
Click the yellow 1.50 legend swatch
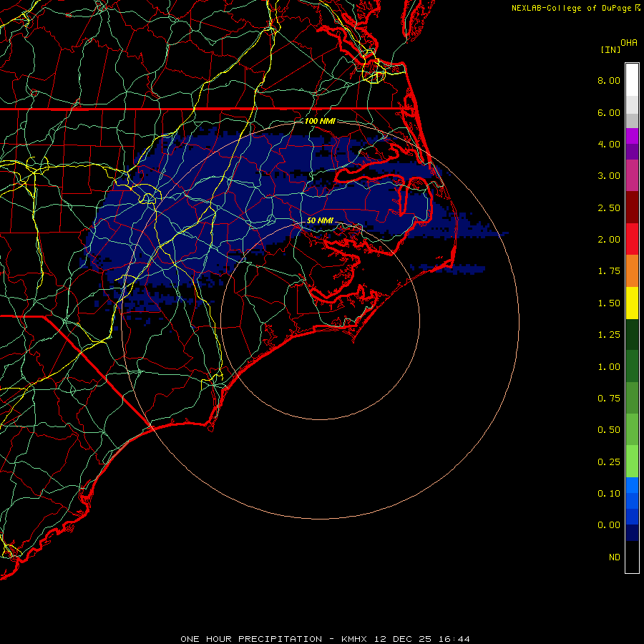(x=632, y=303)
